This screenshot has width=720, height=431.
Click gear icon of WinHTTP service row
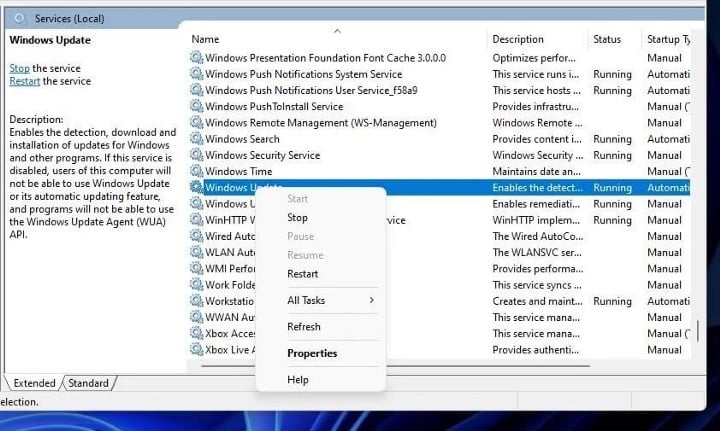(197, 220)
